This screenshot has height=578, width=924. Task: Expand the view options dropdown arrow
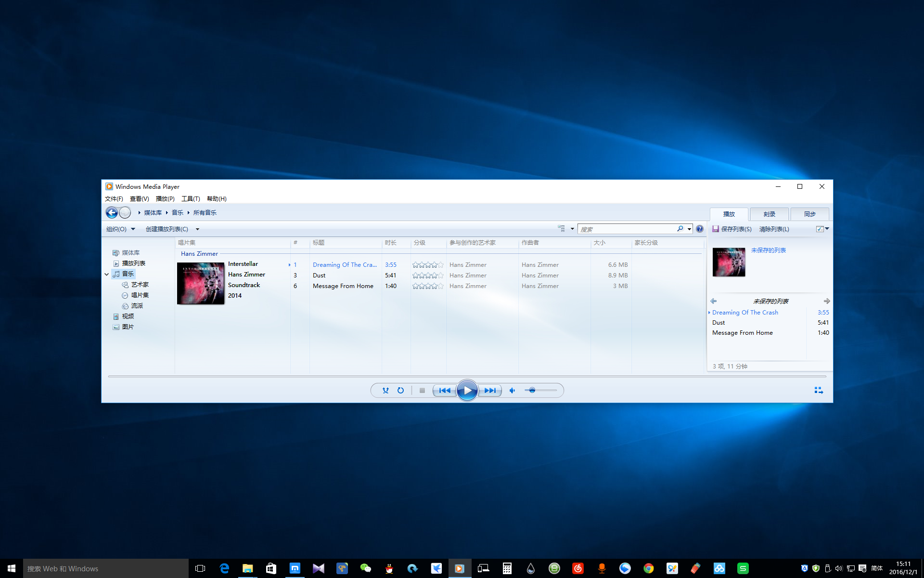click(x=572, y=229)
